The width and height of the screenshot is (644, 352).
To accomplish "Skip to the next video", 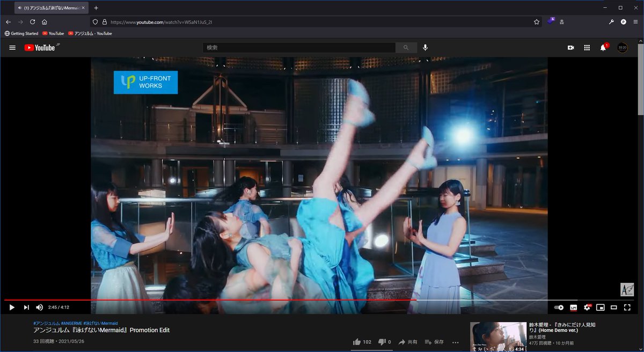I will coord(26,307).
